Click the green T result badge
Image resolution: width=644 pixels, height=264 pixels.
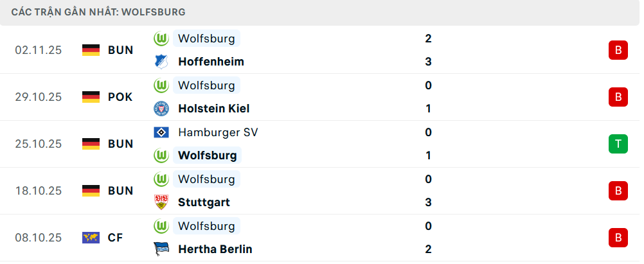[618, 144]
